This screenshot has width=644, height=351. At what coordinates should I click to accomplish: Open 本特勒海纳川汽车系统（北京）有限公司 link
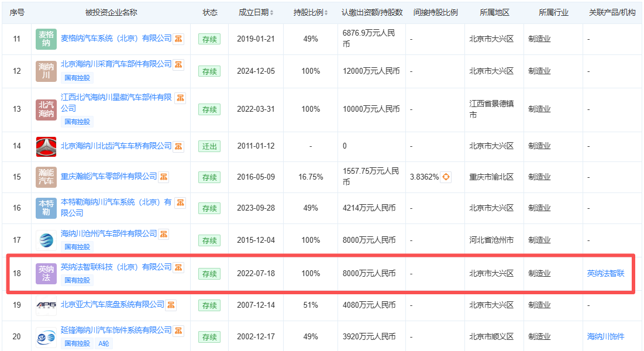pyautogui.click(x=116, y=208)
